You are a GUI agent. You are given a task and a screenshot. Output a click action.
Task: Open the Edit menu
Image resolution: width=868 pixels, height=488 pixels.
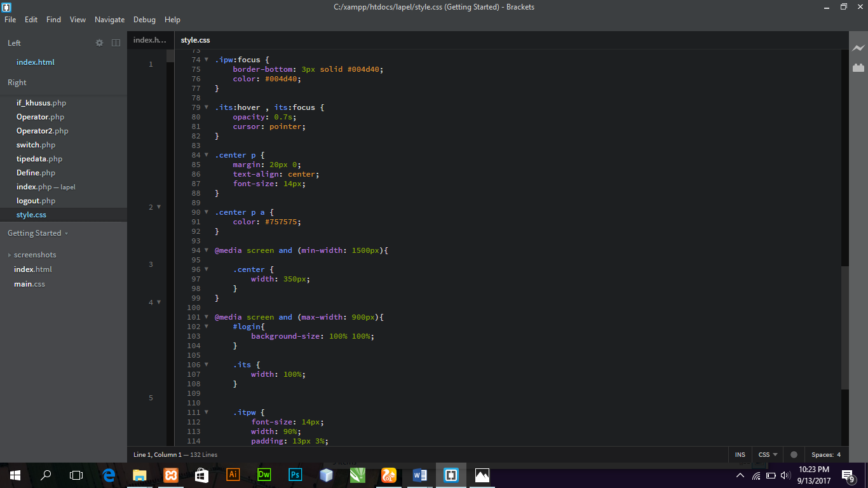tap(31, 20)
